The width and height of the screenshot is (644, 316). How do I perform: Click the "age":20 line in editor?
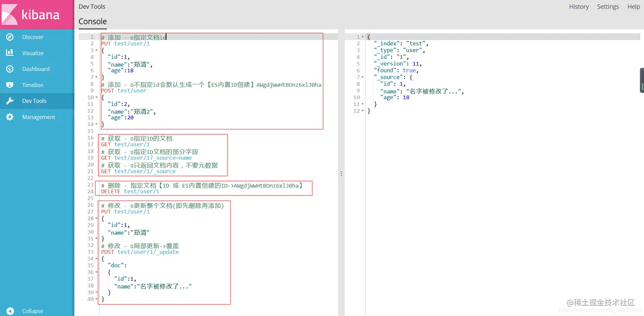(121, 118)
